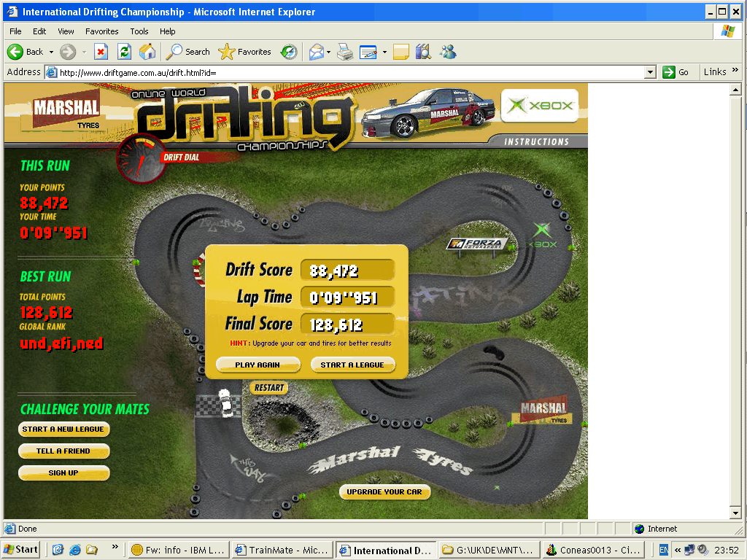This screenshot has height=560, width=747.
Task: Expand the Back button history dropdown
Action: pos(51,52)
